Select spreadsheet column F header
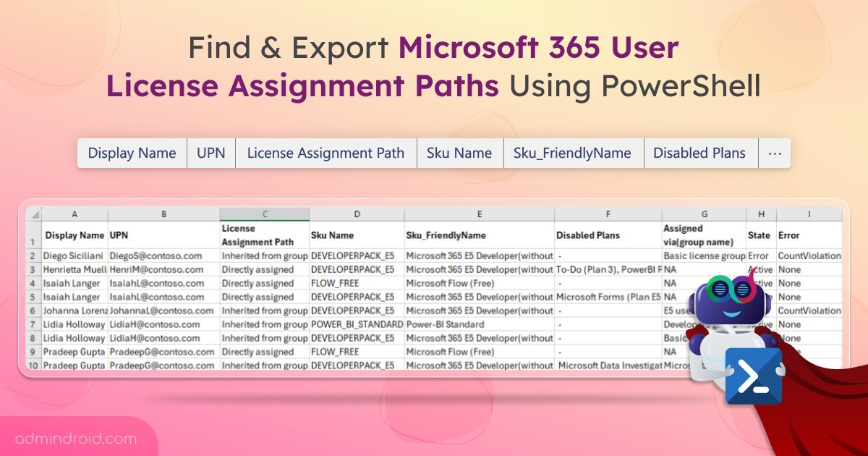Image resolution: width=868 pixels, height=456 pixels. click(608, 214)
